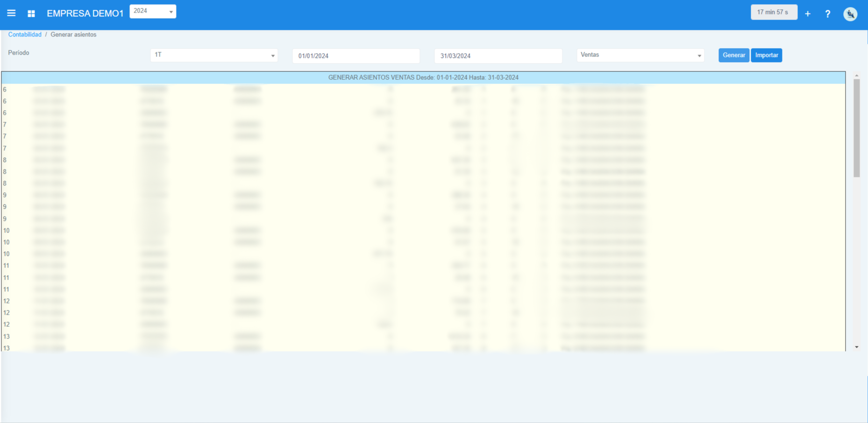This screenshot has width=868, height=423.
Task: Focus the 01/01/2024 start date field
Action: 356,56
